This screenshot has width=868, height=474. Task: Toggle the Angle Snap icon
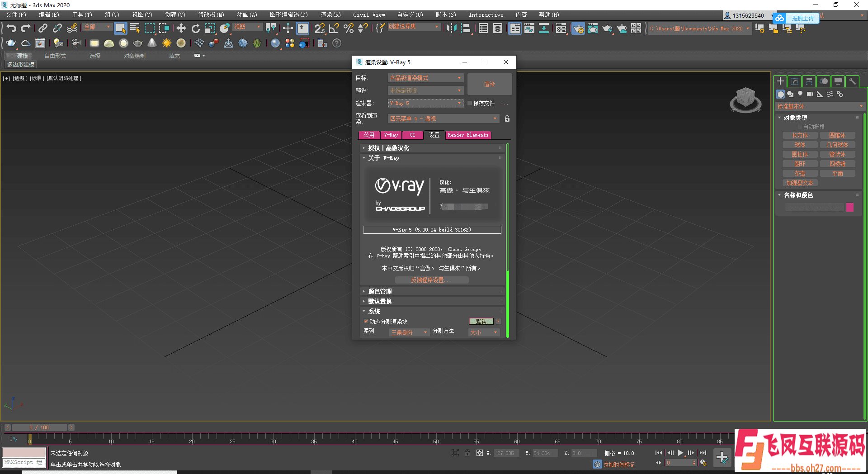[x=334, y=28]
